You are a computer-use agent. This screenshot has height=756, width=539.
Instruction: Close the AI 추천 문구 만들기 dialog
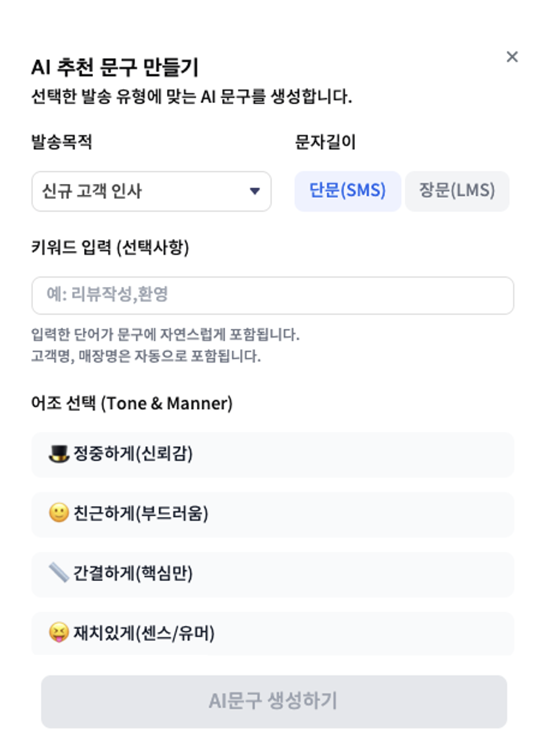point(512,57)
